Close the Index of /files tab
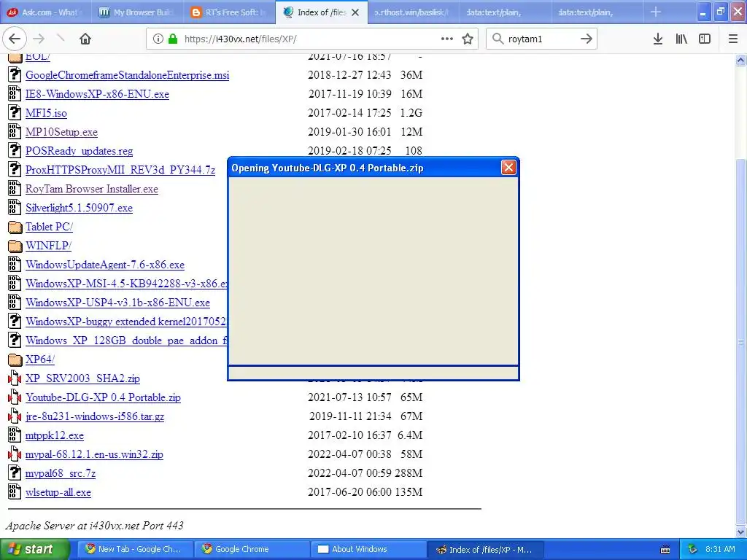Image resolution: width=747 pixels, height=560 pixels. [x=355, y=12]
